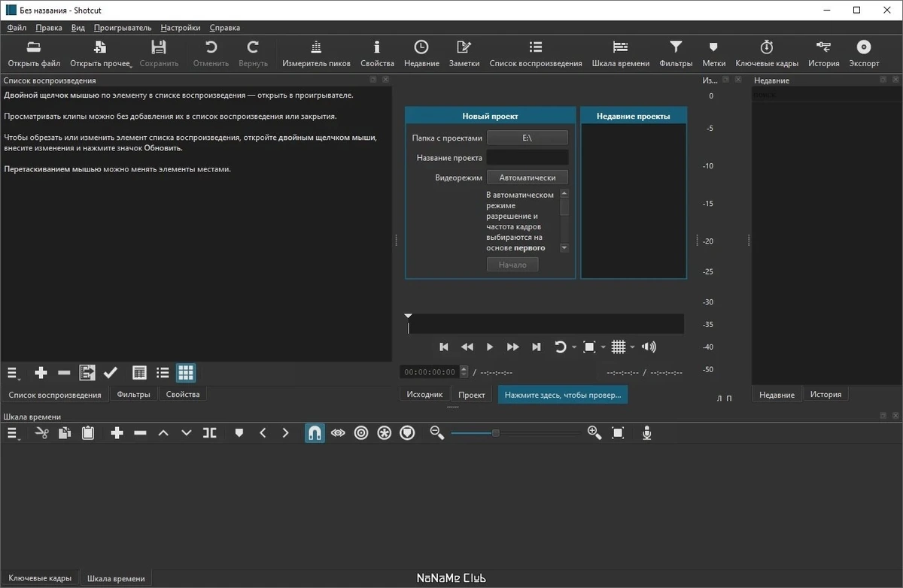
Task: Click the current timecode field 00:00:00:00
Action: (x=430, y=372)
